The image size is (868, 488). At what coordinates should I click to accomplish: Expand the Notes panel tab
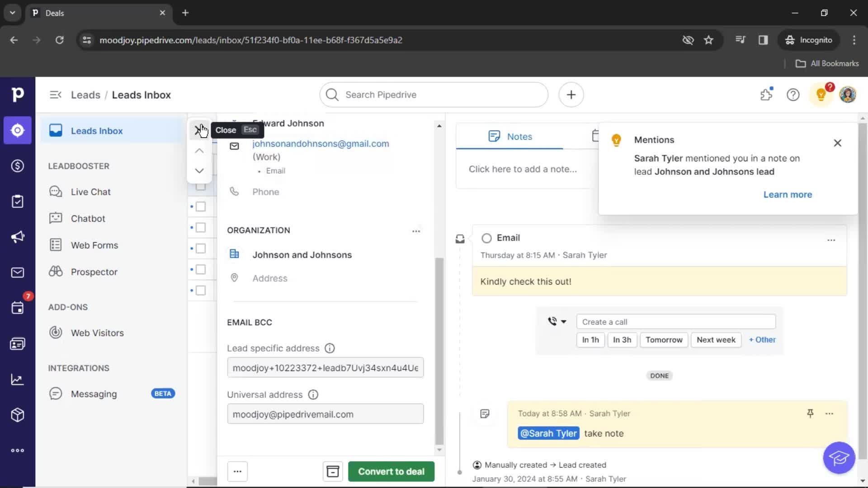pos(510,136)
